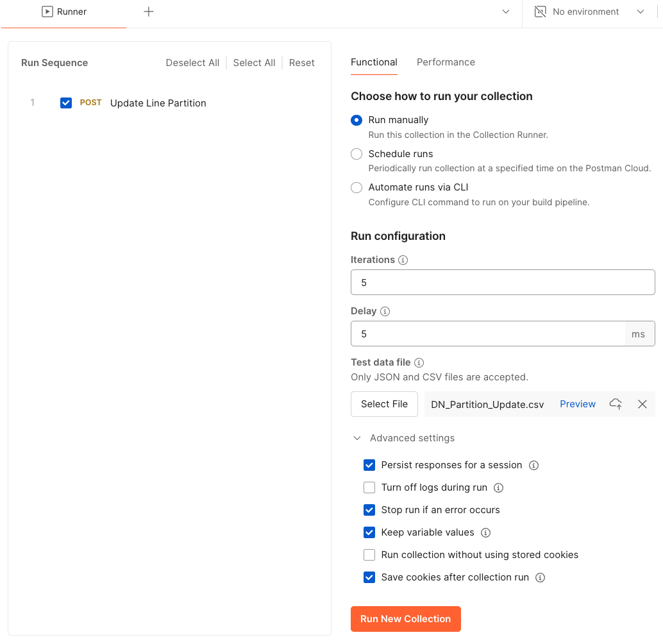663x644 pixels.
Task: Disable Stop run if an error occurs
Action: [x=369, y=510]
